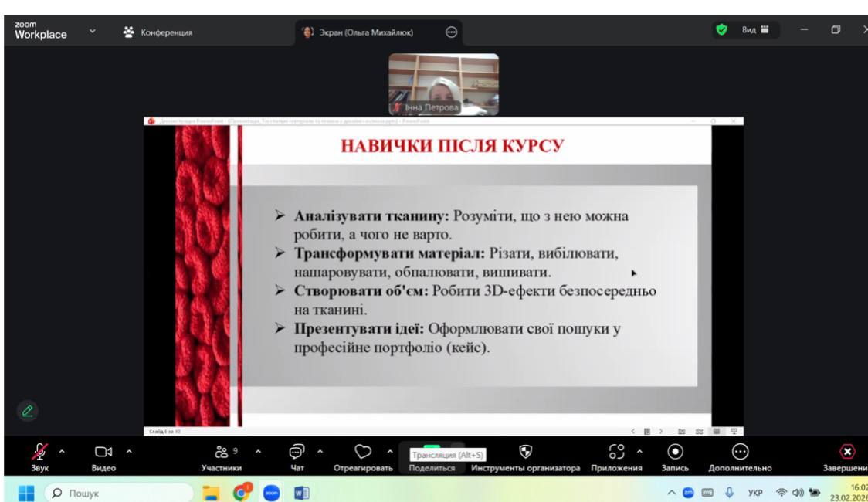The width and height of the screenshot is (868, 502).
Task: Open Microsoft Word from the taskbar
Action: [x=301, y=492]
